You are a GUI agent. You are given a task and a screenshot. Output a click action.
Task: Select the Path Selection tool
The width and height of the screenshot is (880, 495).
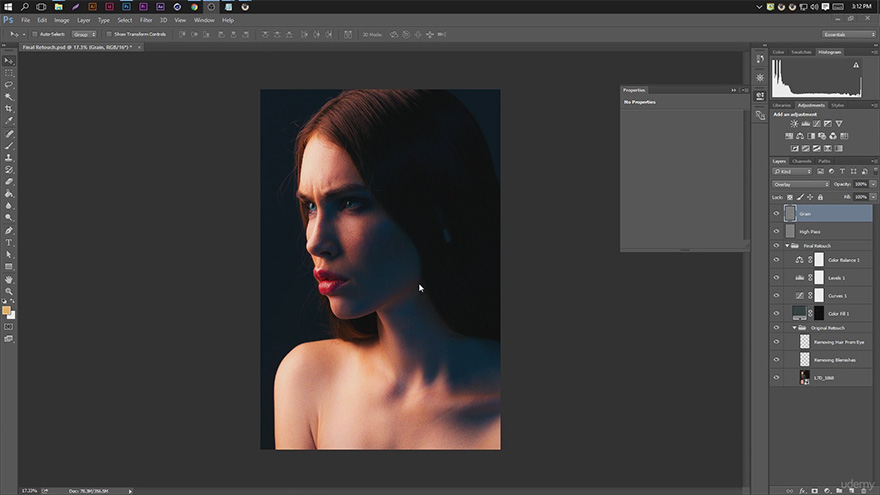point(8,254)
